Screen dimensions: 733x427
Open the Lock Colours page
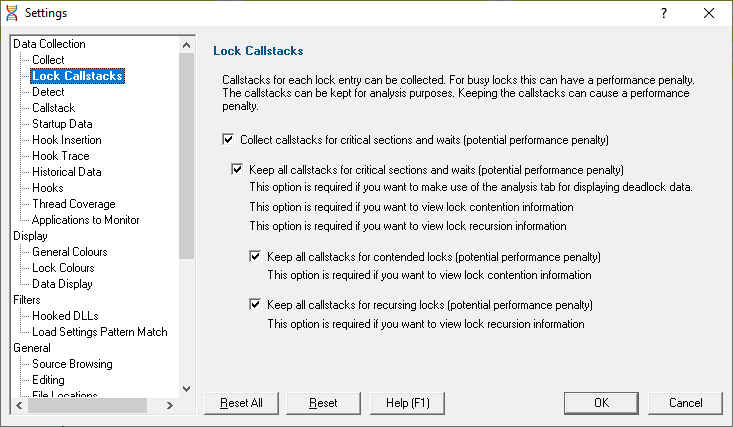63,268
